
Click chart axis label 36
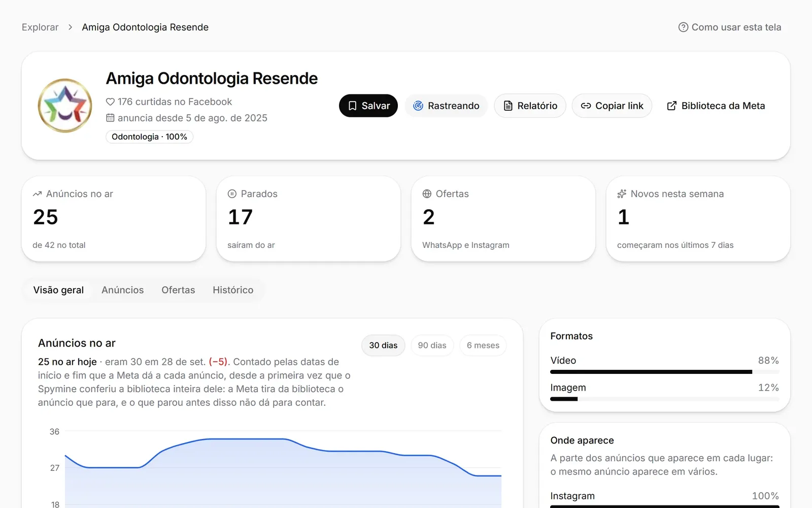[54, 432]
